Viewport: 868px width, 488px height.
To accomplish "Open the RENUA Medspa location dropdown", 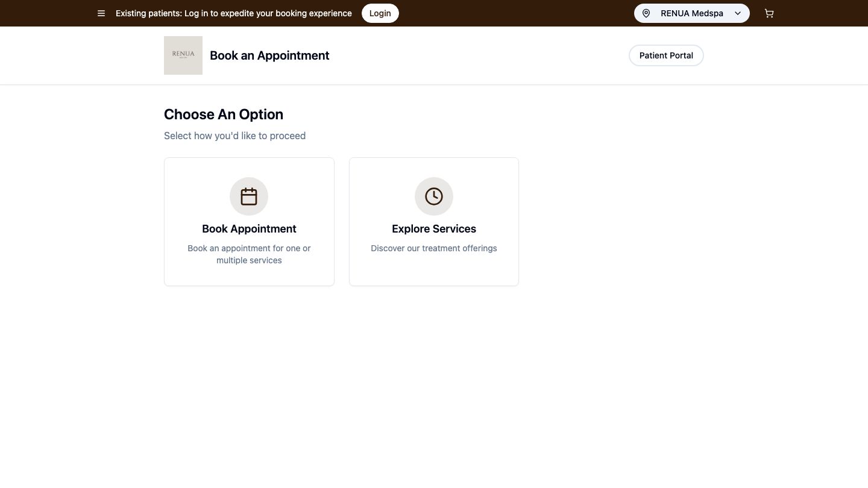I will click(x=691, y=13).
